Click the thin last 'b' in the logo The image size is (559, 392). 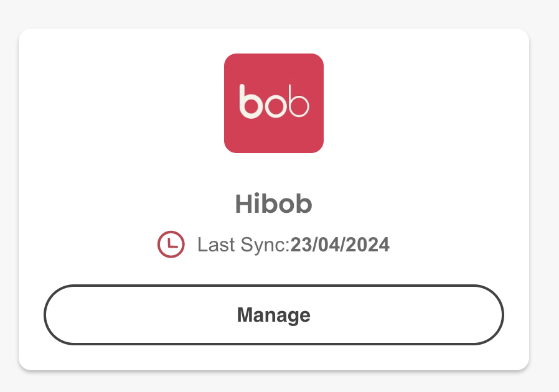pyautogui.click(x=299, y=101)
